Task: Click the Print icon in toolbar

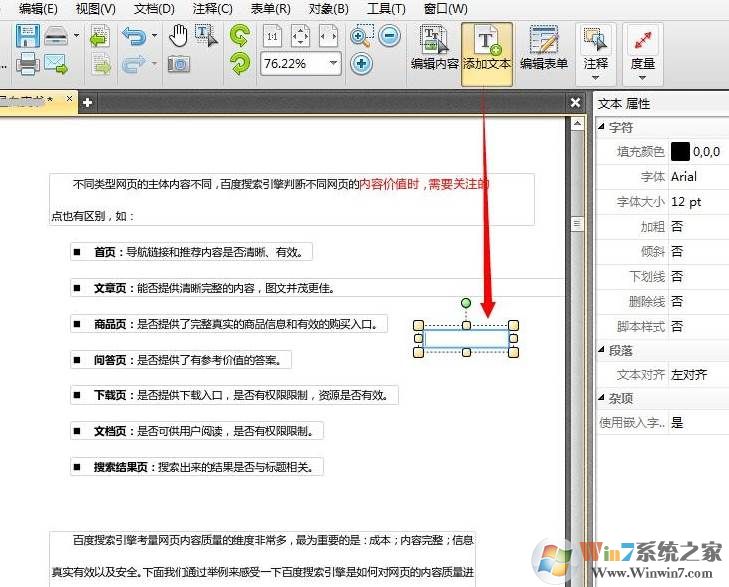Action: [x=27, y=65]
